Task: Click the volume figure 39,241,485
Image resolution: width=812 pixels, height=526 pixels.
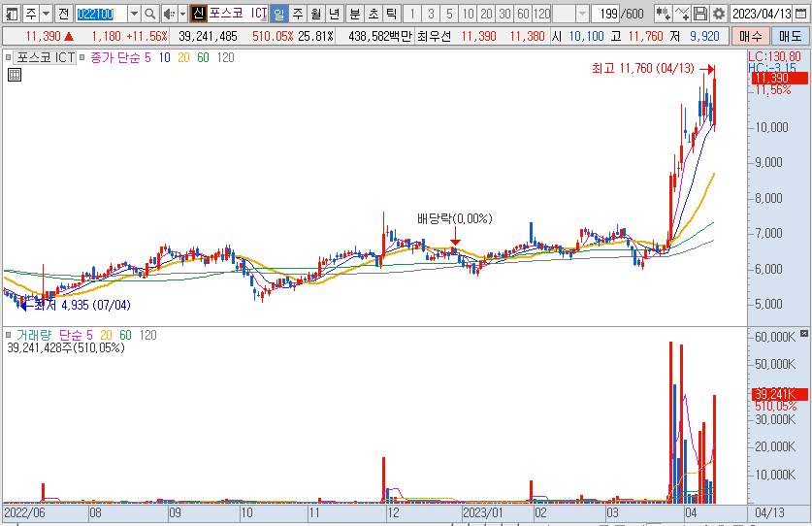Action: 208,36
